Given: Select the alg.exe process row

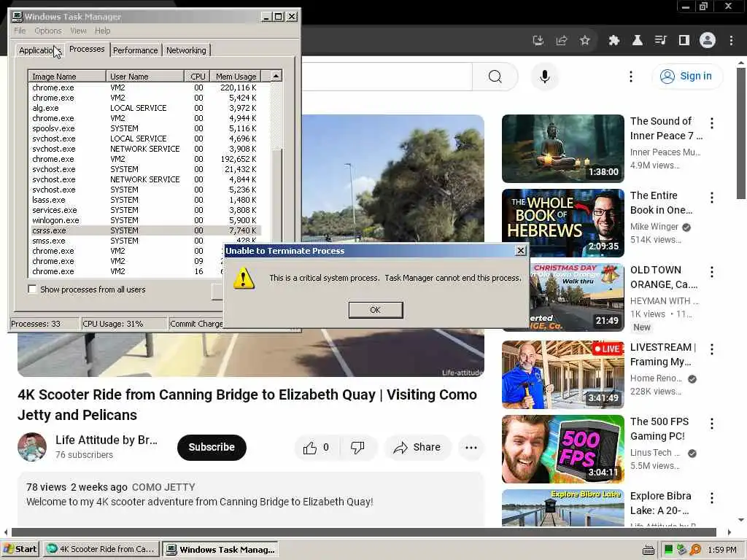Looking at the screenshot, I should click(x=144, y=108).
